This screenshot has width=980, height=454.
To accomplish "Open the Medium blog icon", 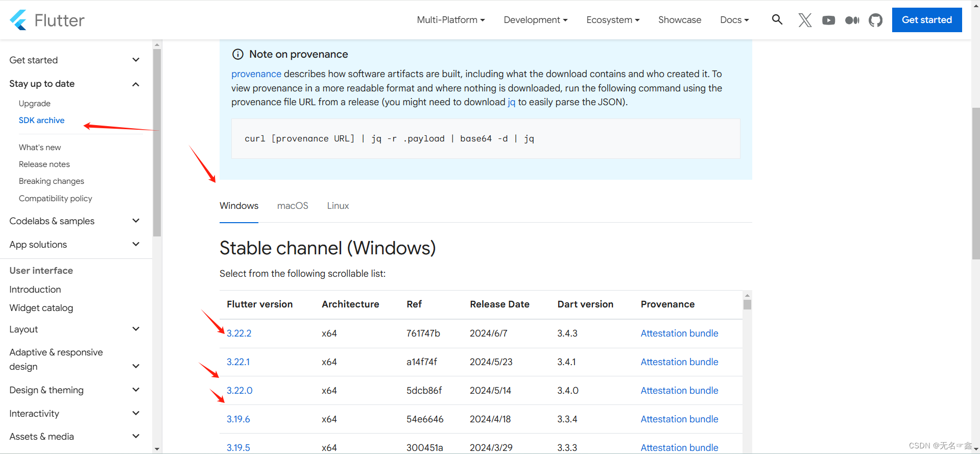I will point(852,20).
